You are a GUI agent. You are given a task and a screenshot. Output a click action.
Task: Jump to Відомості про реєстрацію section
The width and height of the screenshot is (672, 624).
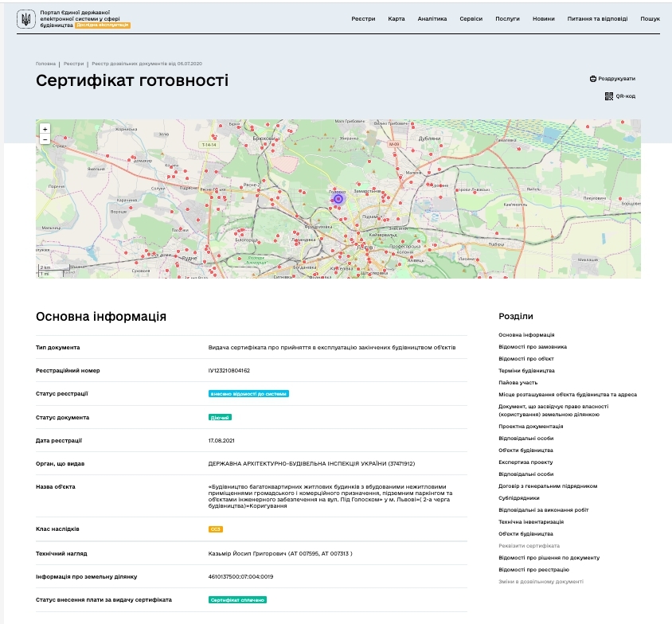click(533, 570)
